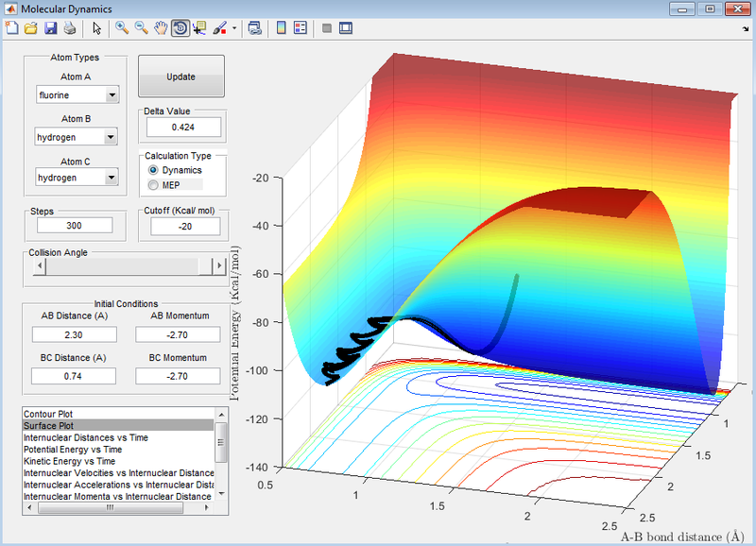Enable the Data Cursor tool
756x546 pixels.
pyautogui.click(x=199, y=28)
